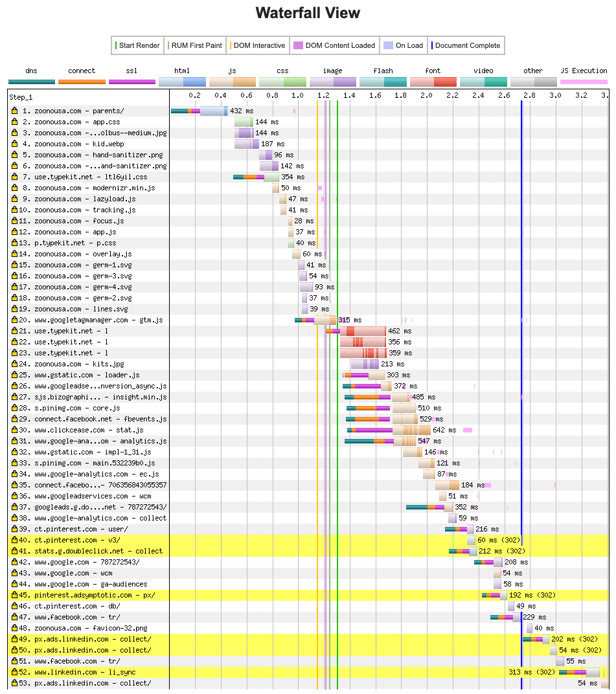
Task: Click the row 'zoonousa.com - focus.js'
Action: 308,221
